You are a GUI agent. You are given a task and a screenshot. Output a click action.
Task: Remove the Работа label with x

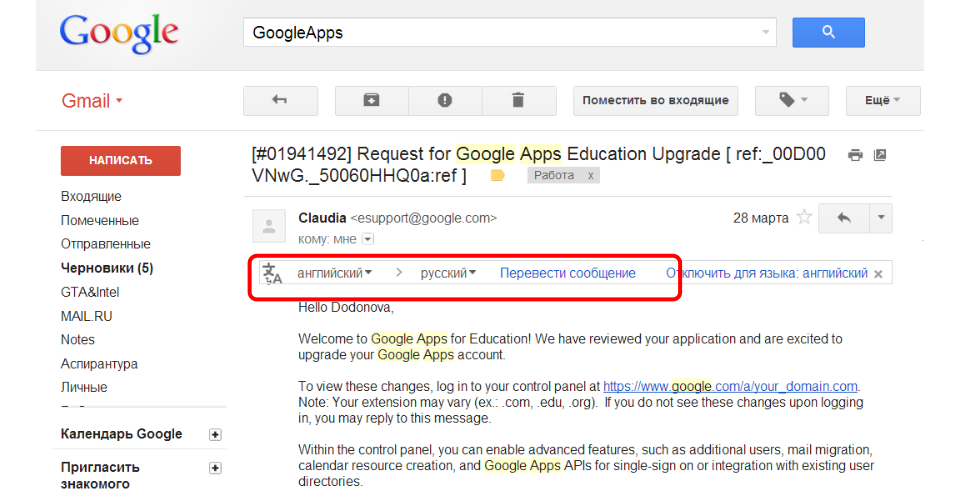tap(591, 176)
